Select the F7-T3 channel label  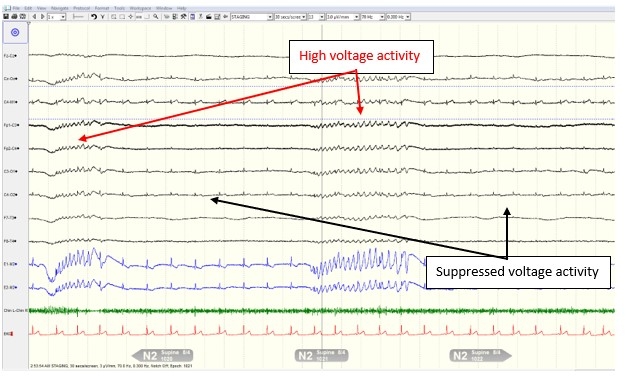[10, 218]
